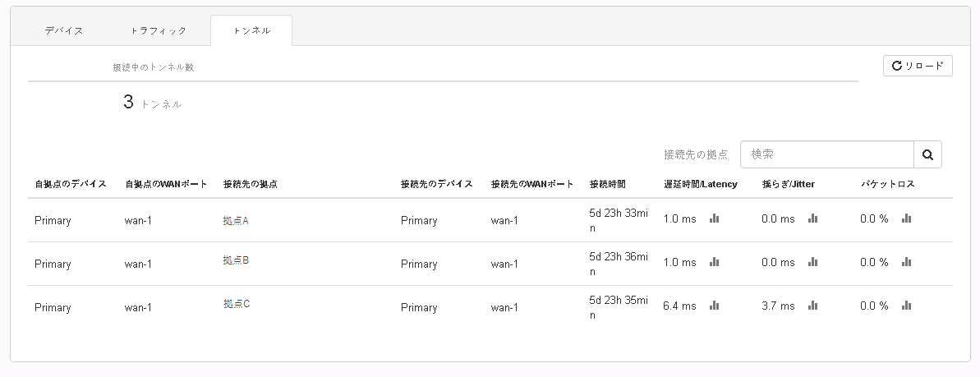Open jitter chart icon for 拠点C
Screen dimensions: 980x377
[812, 306]
